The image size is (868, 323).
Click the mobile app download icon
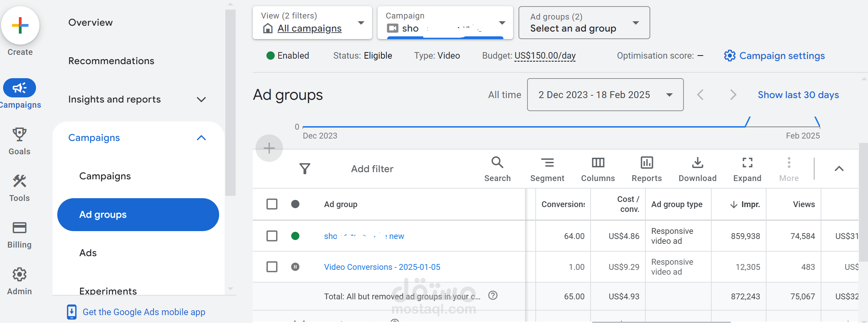(x=72, y=312)
